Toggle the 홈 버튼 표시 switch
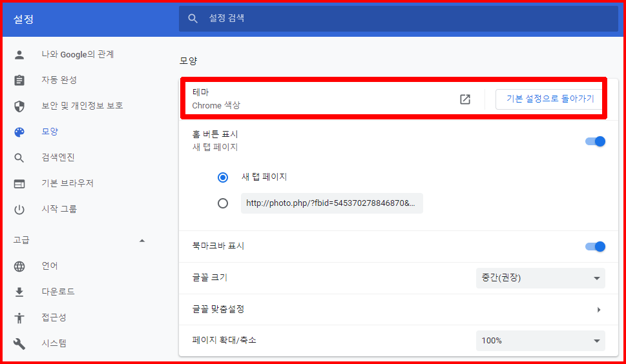 [595, 141]
